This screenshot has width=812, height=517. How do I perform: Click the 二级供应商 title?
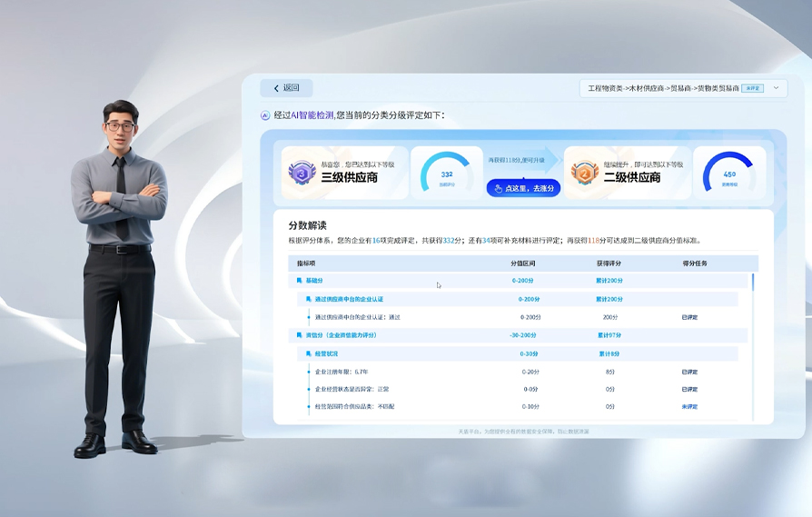[x=632, y=178]
